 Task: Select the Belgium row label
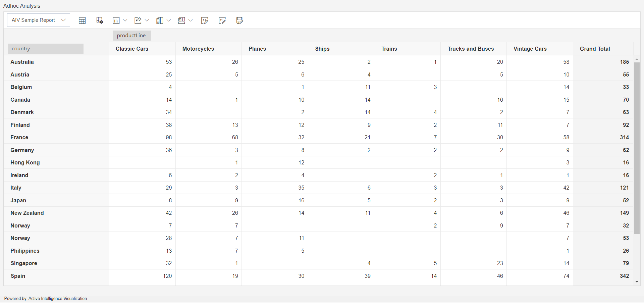tap(21, 87)
